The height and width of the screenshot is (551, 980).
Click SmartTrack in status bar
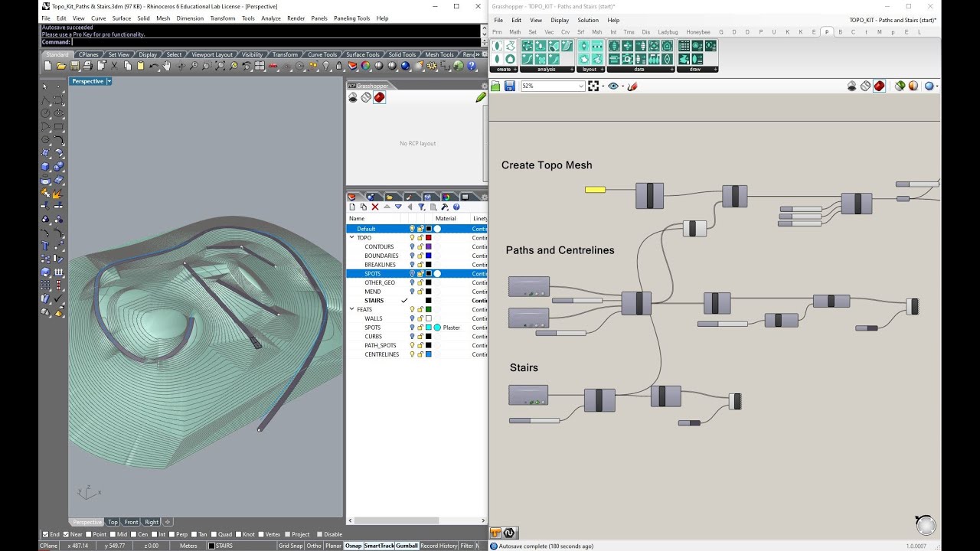point(379,546)
